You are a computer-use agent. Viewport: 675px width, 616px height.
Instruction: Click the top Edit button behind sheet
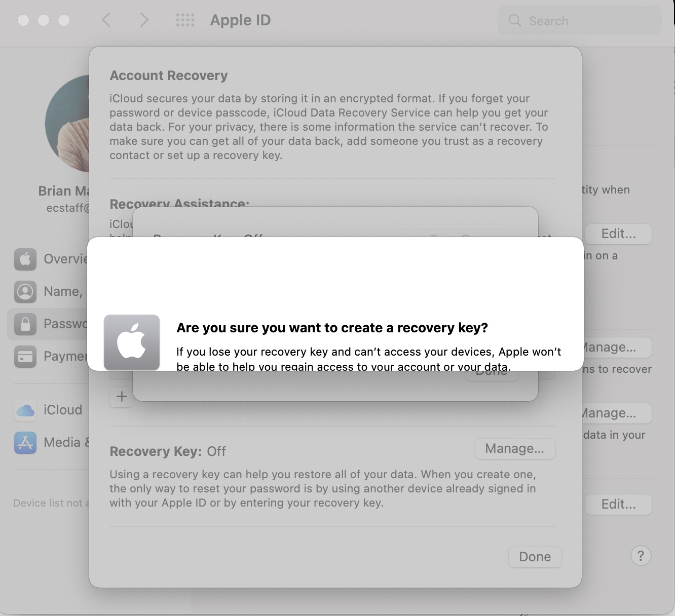(618, 234)
